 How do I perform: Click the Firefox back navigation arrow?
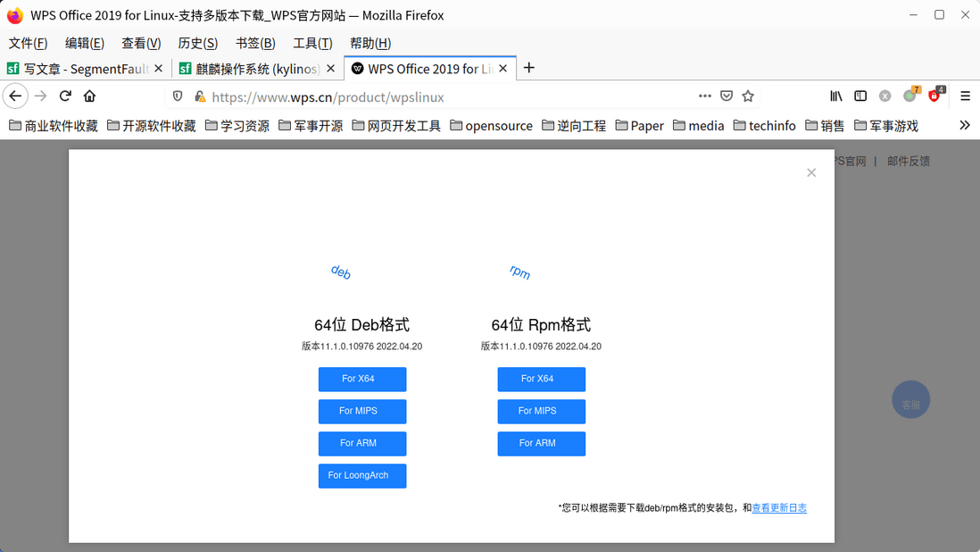pos(15,96)
